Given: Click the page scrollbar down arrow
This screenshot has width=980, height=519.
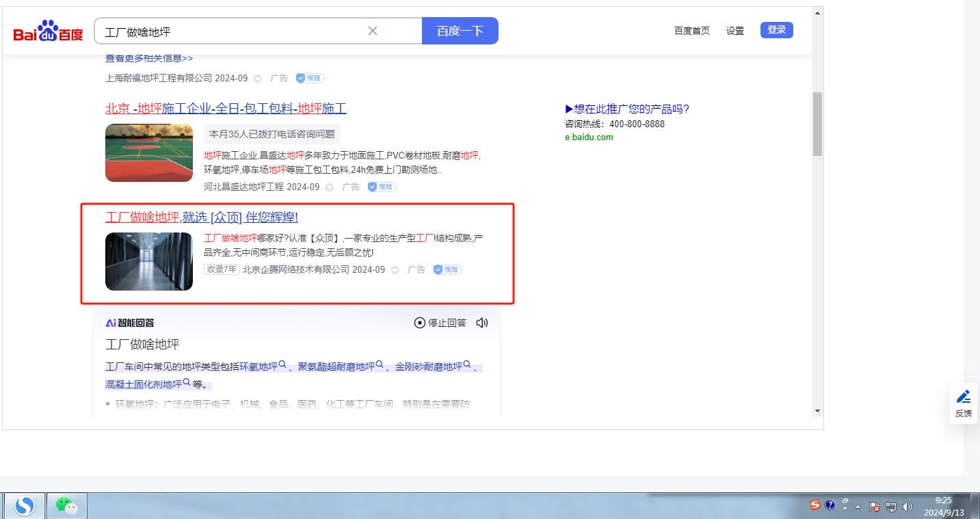Looking at the screenshot, I should pyautogui.click(x=817, y=411).
